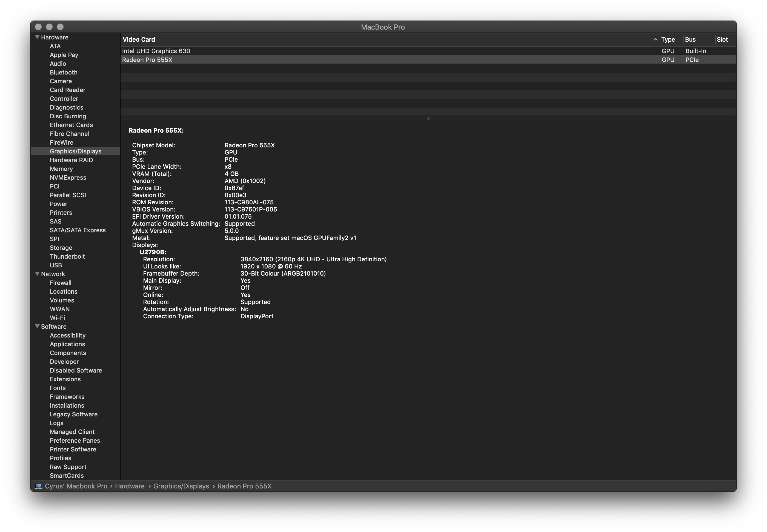
Task: Select Legacy Software in the sidebar
Action: [x=73, y=414]
